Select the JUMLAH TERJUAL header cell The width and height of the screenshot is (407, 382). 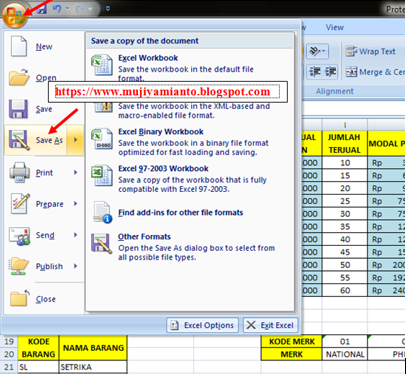344,143
